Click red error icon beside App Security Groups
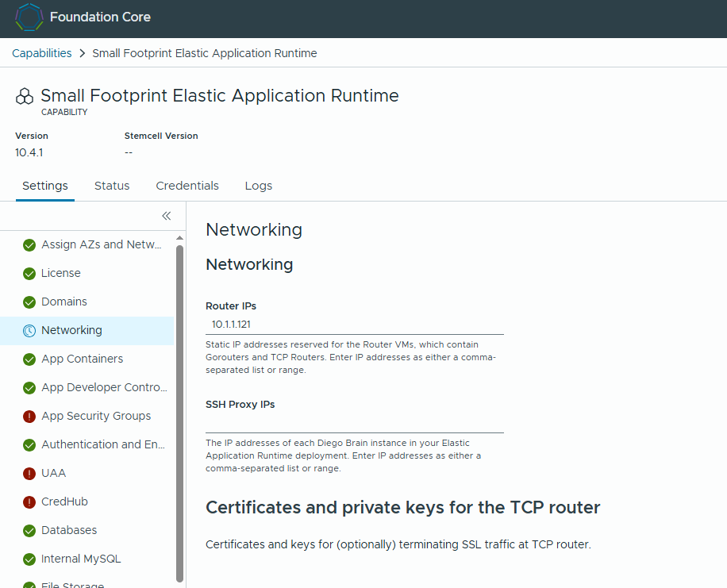727x588 pixels. pyautogui.click(x=29, y=417)
